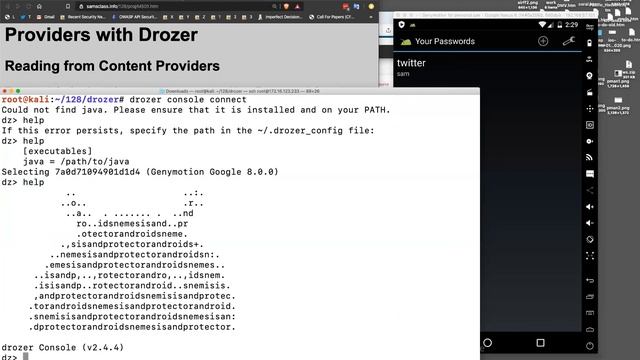Open the Genymotion disk I/O widget
Screen dimensions: 640x360
click(x=589, y=141)
